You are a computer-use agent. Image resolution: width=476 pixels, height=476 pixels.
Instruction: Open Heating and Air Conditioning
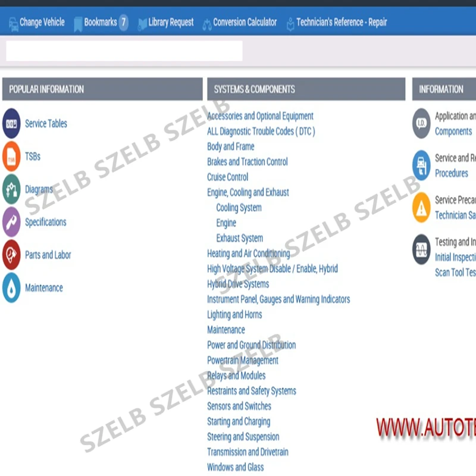pos(248,253)
